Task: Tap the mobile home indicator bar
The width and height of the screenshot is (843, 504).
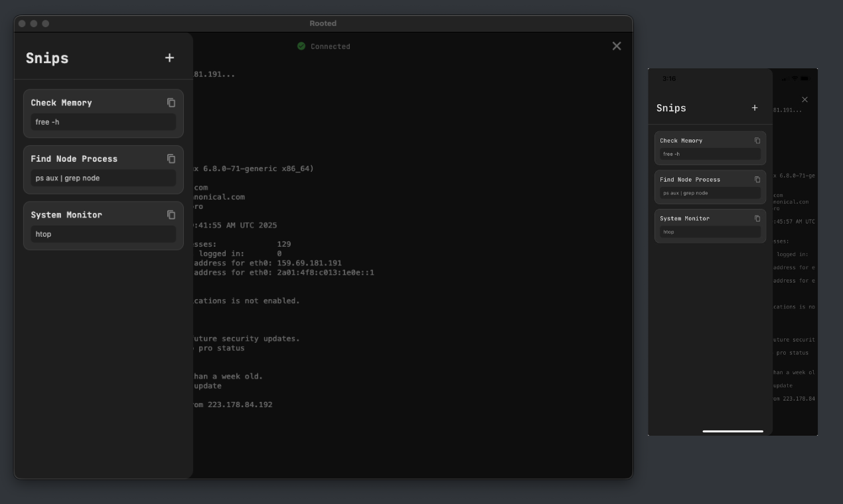Action: pos(732,430)
